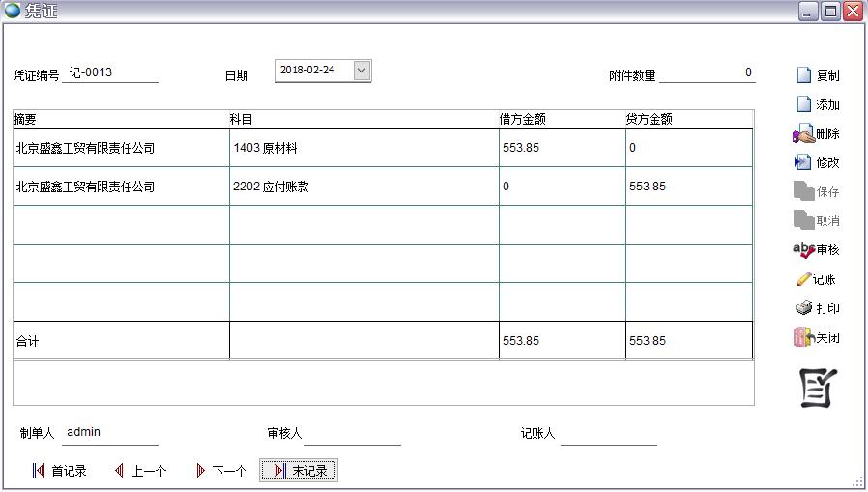Viewport: 868px width, 492px height.
Task: Click the 删除 (Delete) voucher icon
Action: (802, 134)
